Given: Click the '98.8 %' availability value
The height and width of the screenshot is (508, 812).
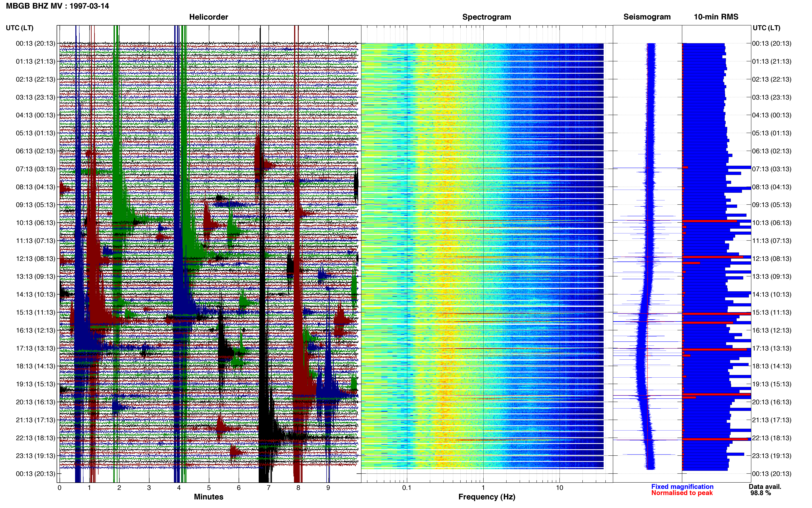Looking at the screenshot, I should 761,493.
